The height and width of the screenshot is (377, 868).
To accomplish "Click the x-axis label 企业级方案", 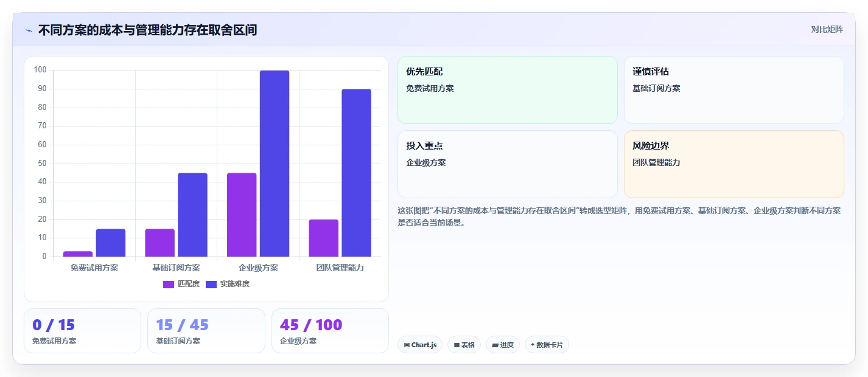I will coord(258,268).
